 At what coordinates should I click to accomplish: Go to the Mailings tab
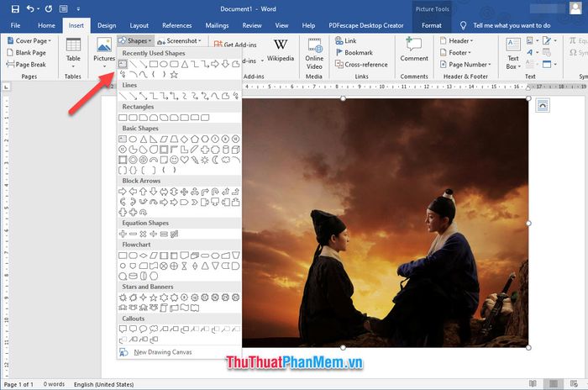(x=217, y=25)
